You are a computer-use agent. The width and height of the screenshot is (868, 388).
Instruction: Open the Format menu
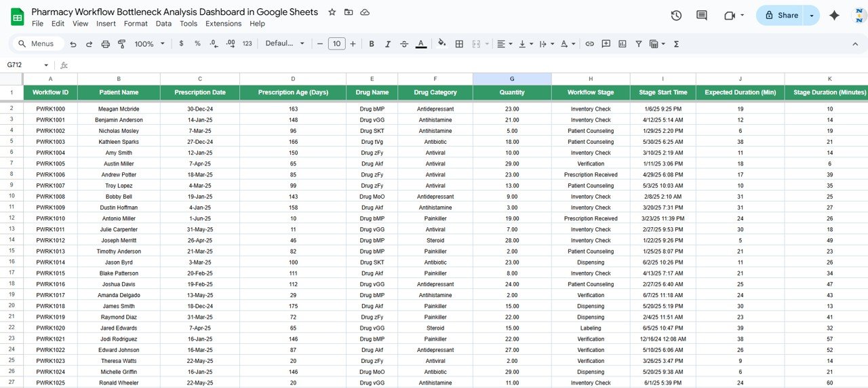click(x=136, y=23)
